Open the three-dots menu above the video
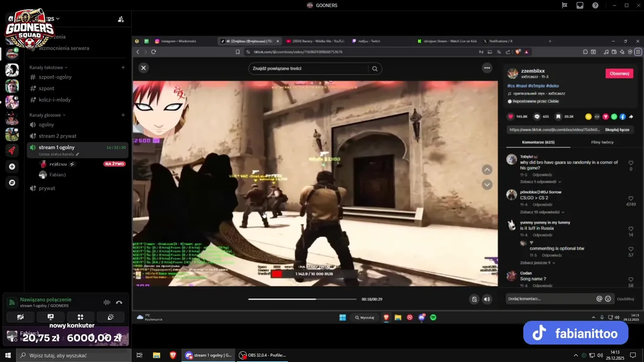Image resolution: width=644 pixels, height=362 pixels. pos(487,67)
